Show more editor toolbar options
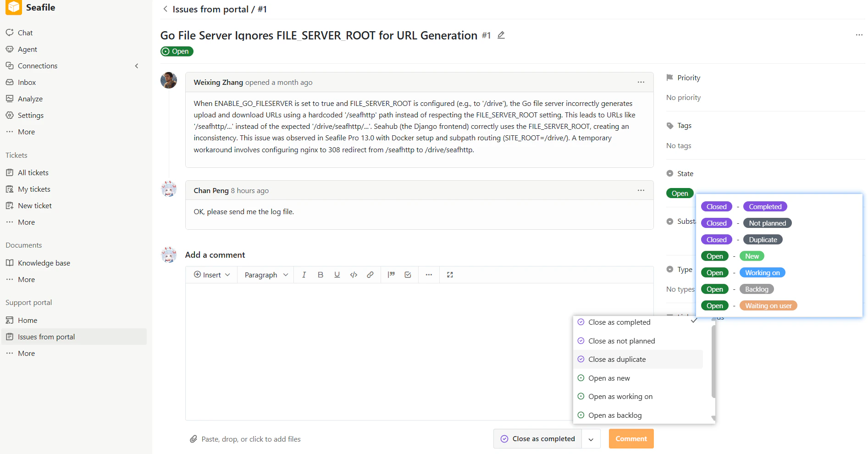Image resolution: width=868 pixels, height=454 pixels. click(x=429, y=275)
